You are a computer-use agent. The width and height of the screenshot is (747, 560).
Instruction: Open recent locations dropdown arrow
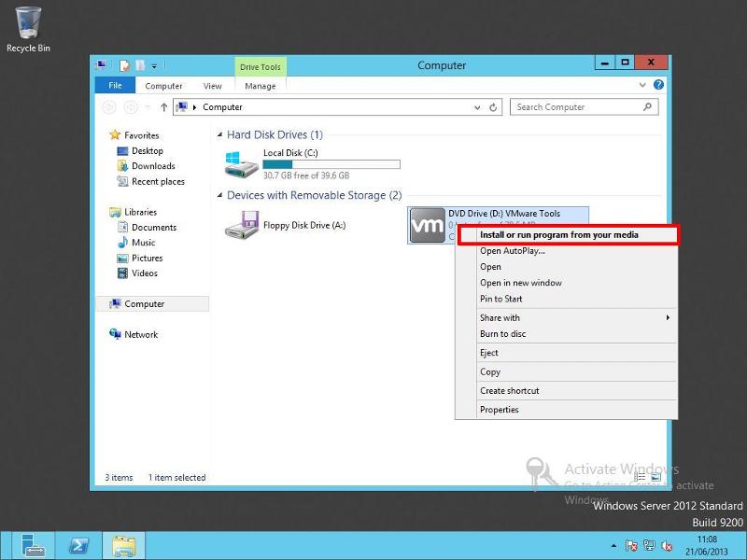tap(148, 107)
